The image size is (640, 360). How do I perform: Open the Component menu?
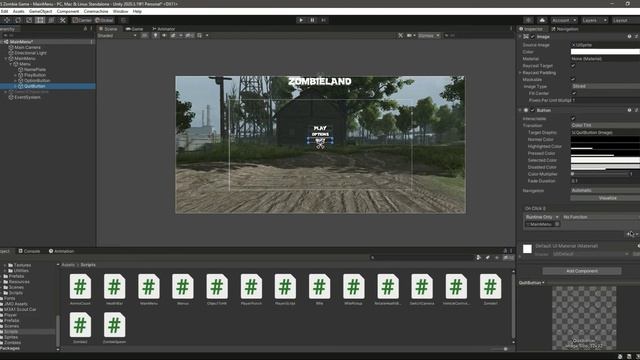(x=68, y=11)
